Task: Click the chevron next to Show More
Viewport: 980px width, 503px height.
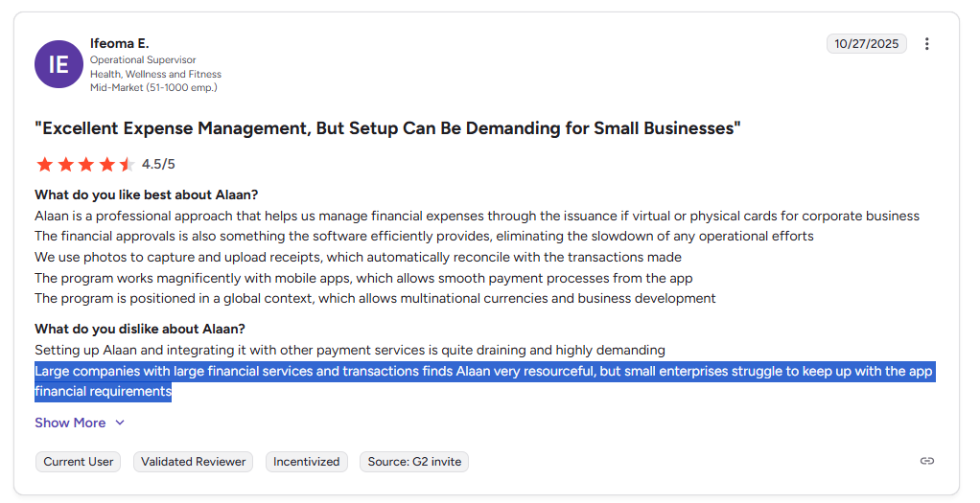Action: click(x=120, y=423)
